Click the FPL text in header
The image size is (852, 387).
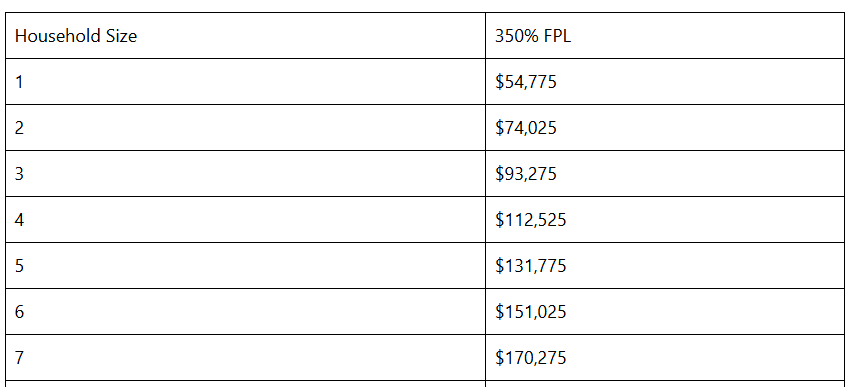(x=557, y=36)
